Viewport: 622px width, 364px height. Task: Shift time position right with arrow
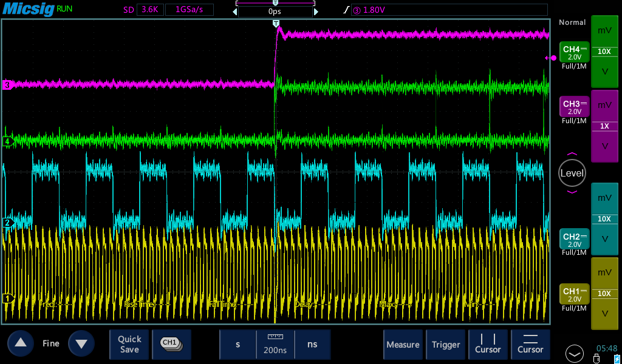point(316,12)
